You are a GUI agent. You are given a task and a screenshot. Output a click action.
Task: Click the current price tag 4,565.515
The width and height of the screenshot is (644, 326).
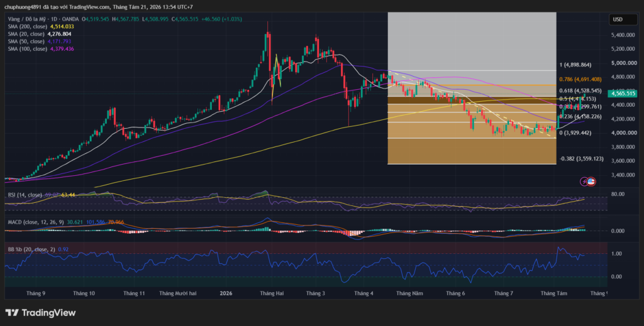click(623, 94)
